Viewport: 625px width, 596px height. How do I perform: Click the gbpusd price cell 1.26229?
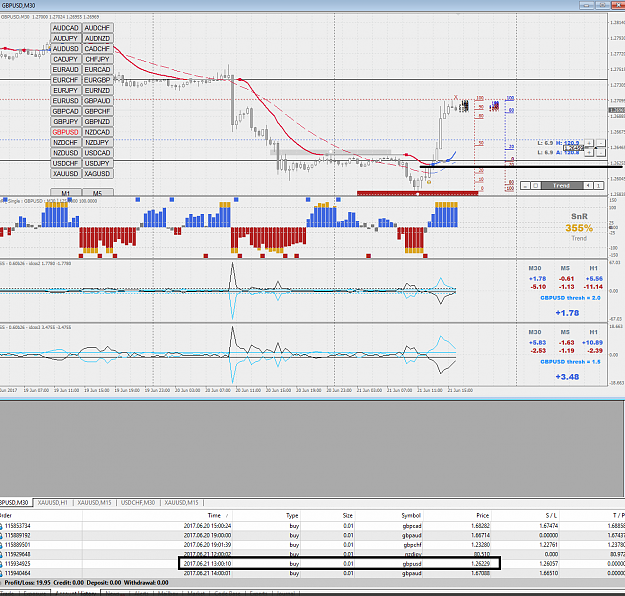tap(482, 564)
